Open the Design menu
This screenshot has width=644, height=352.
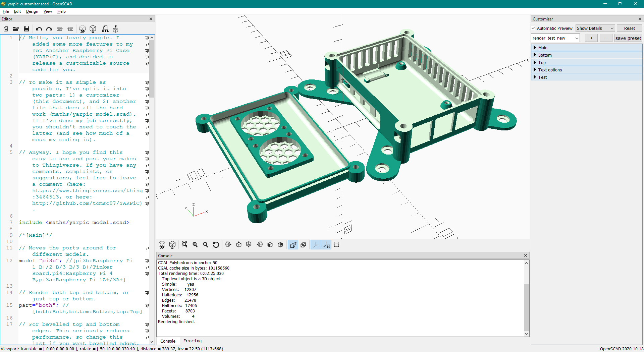point(32,11)
